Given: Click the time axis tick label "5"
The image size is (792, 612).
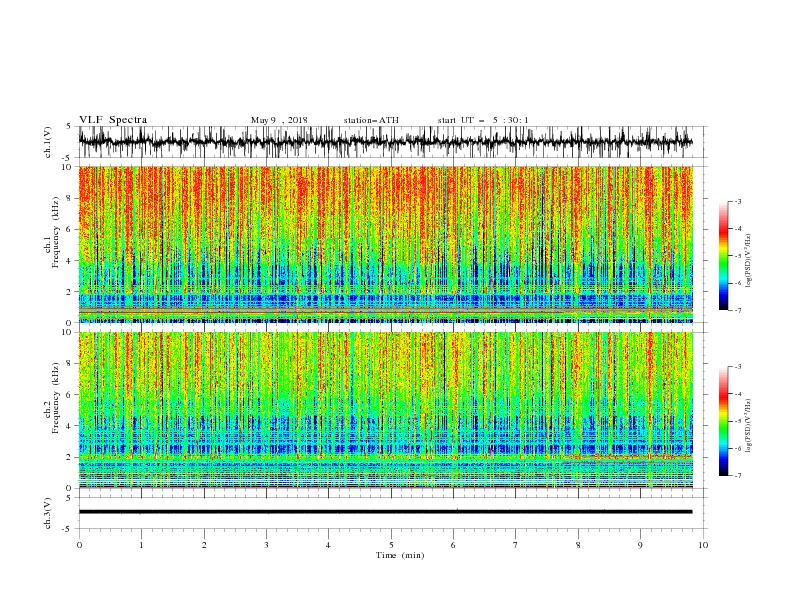Looking at the screenshot, I should pyautogui.click(x=391, y=545).
